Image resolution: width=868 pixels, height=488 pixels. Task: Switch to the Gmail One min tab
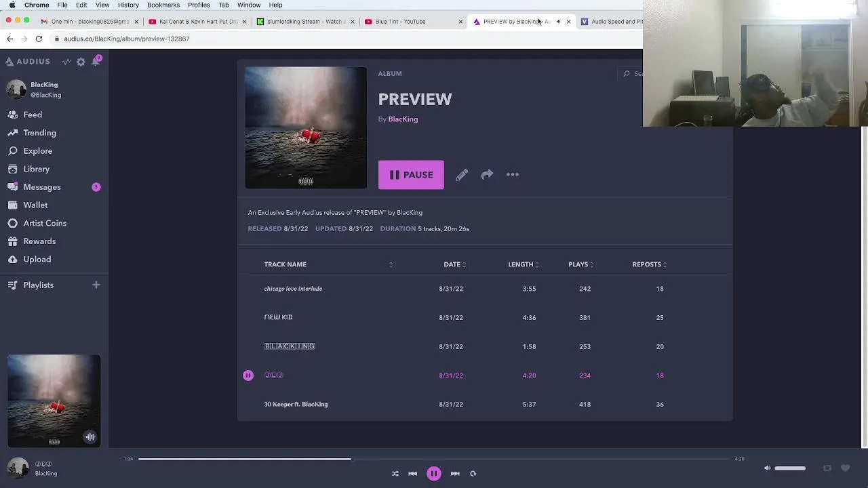(x=88, y=22)
